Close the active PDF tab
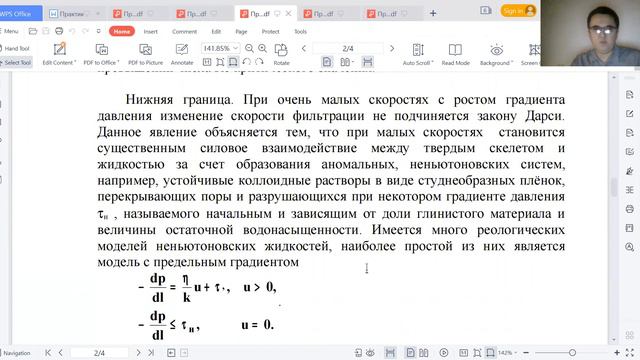The width and height of the screenshot is (640, 360). pos(288,13)
